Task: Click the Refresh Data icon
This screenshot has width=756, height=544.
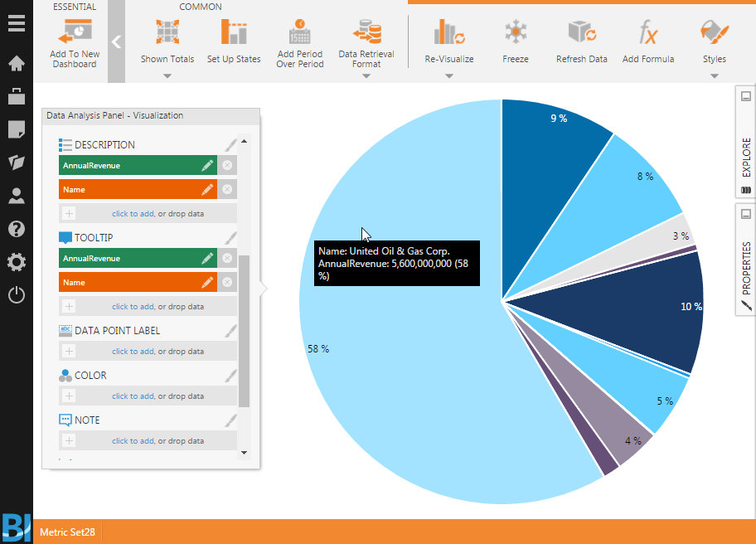Action: 581,33
